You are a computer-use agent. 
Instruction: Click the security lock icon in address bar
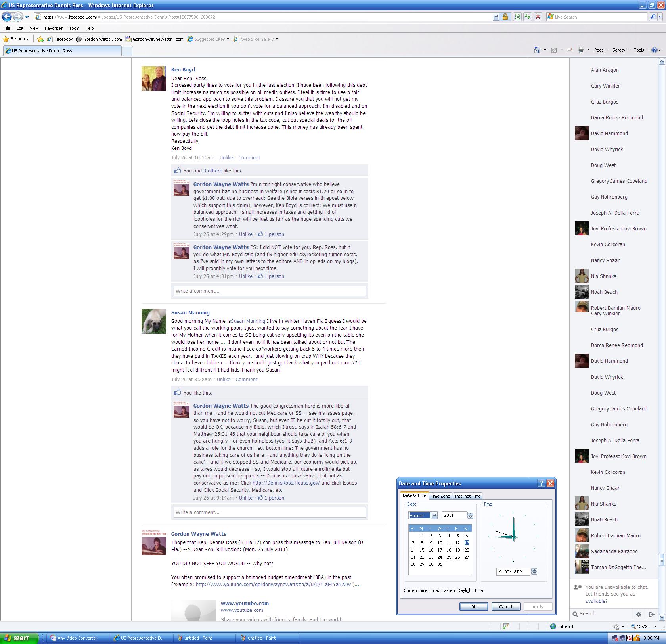click(x=505, y=17)
